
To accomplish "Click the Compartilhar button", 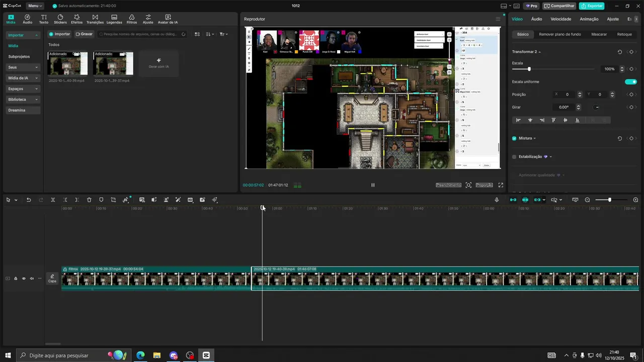I will (x=559, y=6).
